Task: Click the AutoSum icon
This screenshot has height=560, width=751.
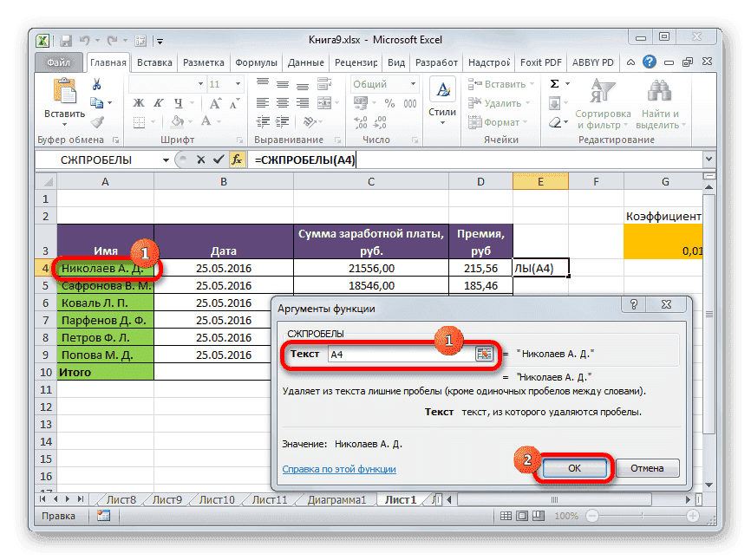Action: pyautogui.click(x=553, y=82)
